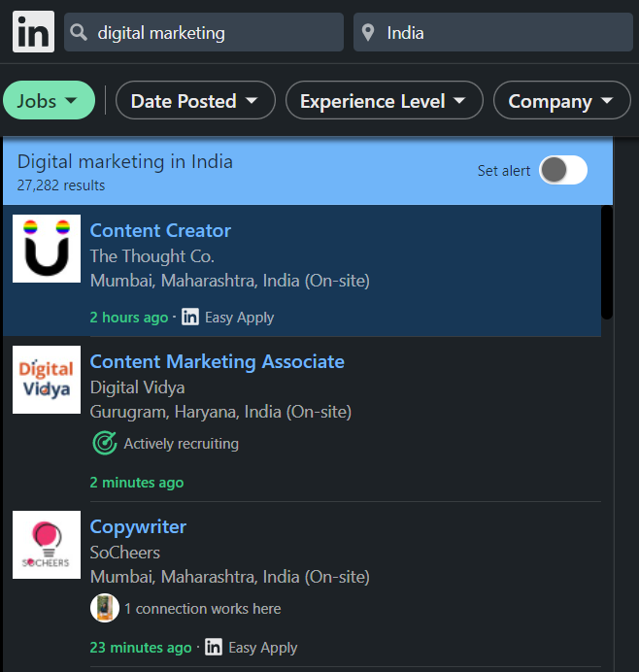Click the Set alert label

pos(504,171)
